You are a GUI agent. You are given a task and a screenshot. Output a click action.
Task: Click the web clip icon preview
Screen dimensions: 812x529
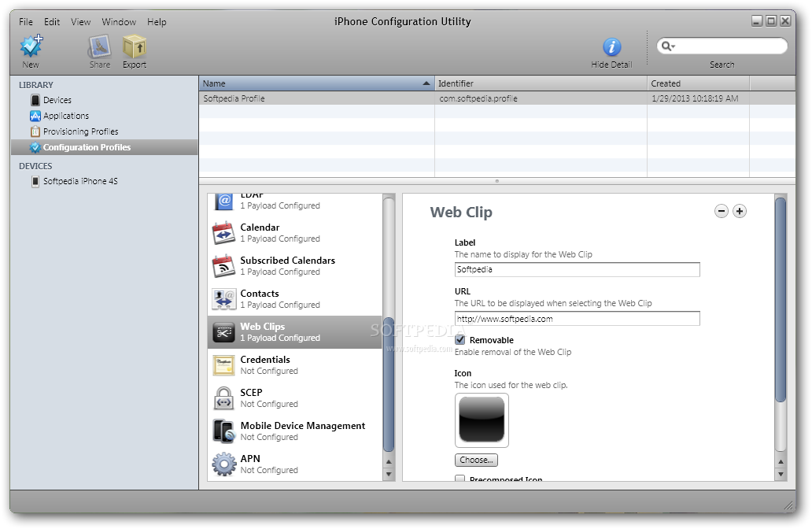click(482, 420)
